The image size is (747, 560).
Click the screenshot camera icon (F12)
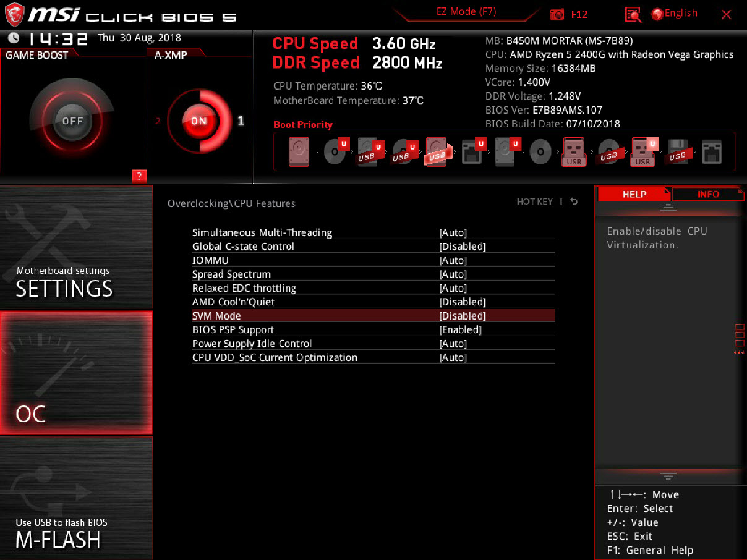(557, 14)
